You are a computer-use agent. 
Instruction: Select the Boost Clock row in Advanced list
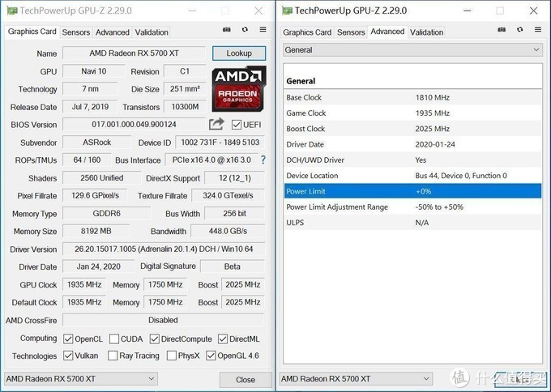412,129
